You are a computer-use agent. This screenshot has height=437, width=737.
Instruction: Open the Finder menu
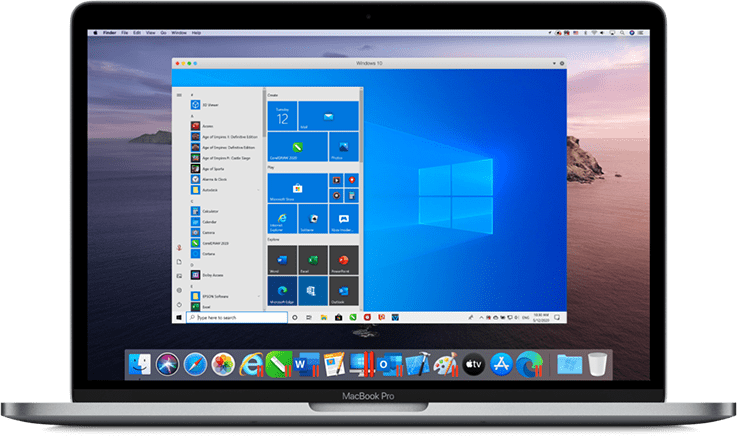[x=110, y=33]
